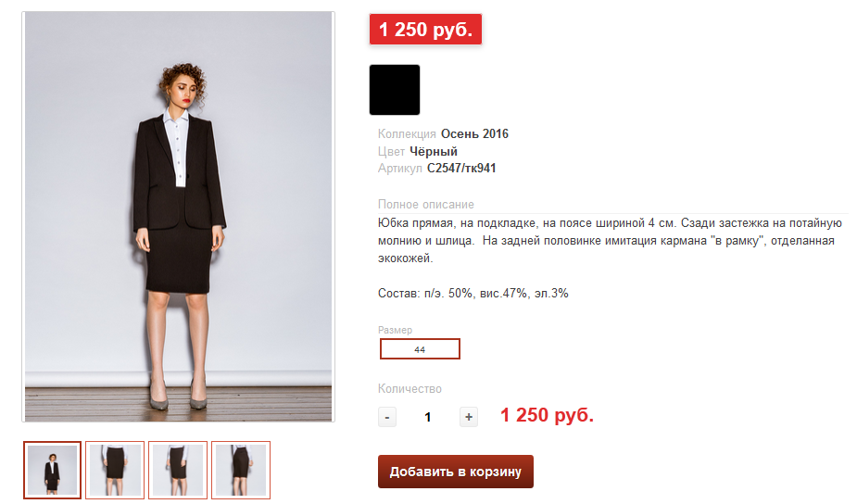This screenshot has width=857, height=504.
Task: Open the large product photo
Action: click(x=179, y=217)
